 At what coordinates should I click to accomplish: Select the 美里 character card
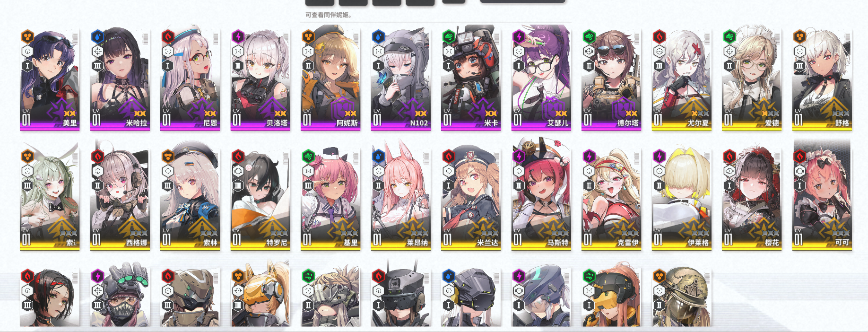point(50,79)
